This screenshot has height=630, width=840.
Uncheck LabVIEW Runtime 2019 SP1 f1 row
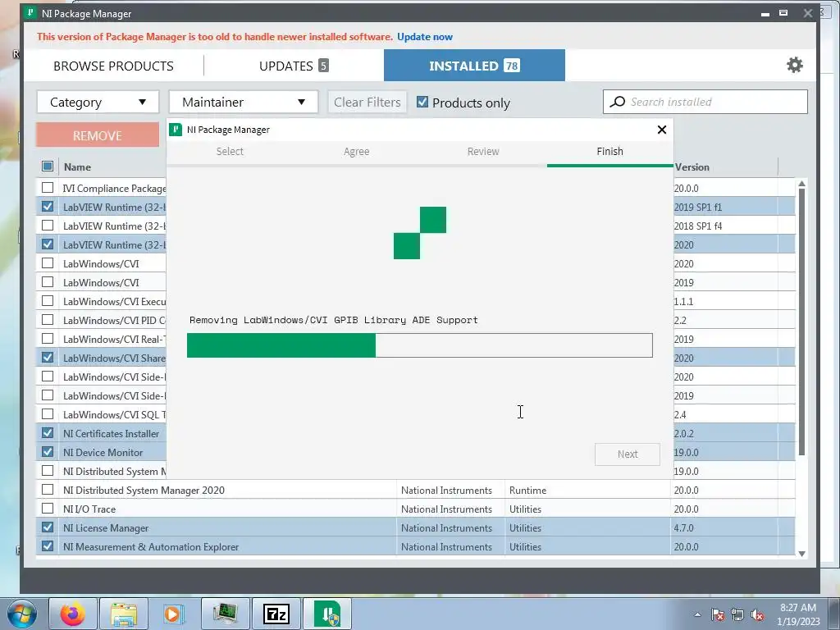tap(47, 206)
